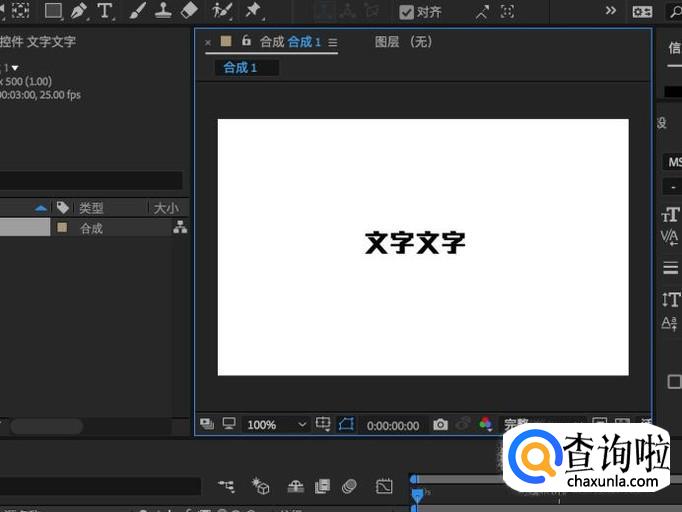Image resolution: width=682 pixels, height=512 pixels.
Task: Toggle the composition viewer lock
Action: click(x=246, y=40)
